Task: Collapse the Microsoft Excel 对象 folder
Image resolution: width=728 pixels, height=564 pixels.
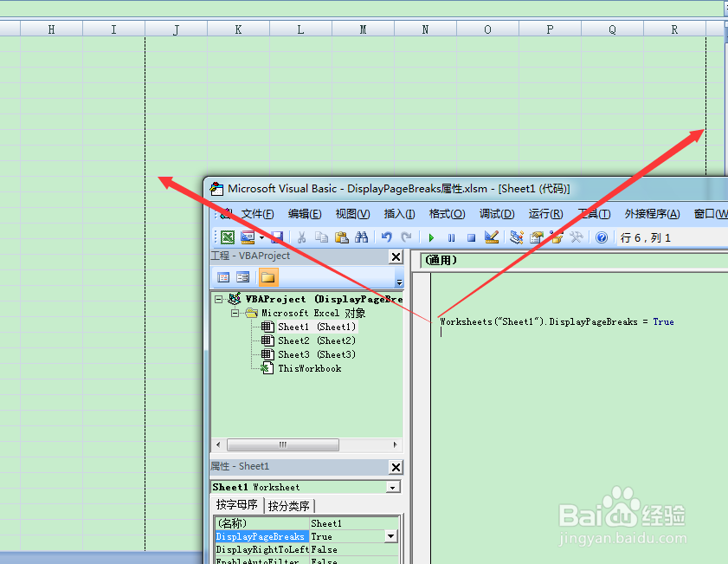Action: click(x=235, y=313)
